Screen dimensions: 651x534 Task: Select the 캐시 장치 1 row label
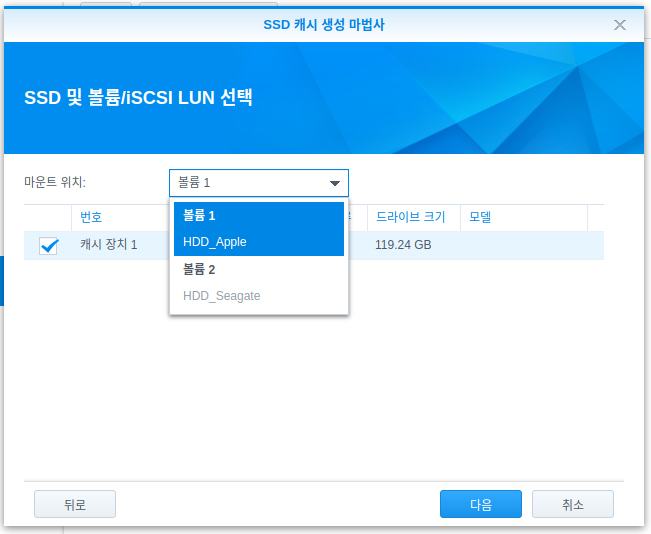109,245
